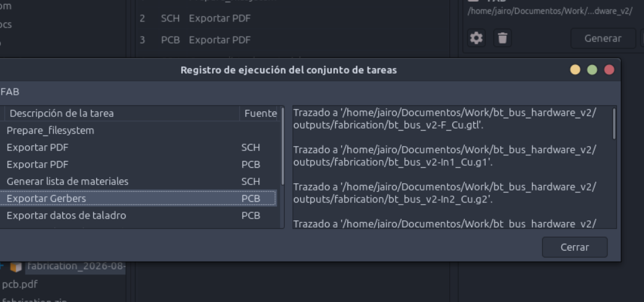The image size is (644, 302).
Task: Select pcb.pdf in the project file tree
Action: click(20, 284)
